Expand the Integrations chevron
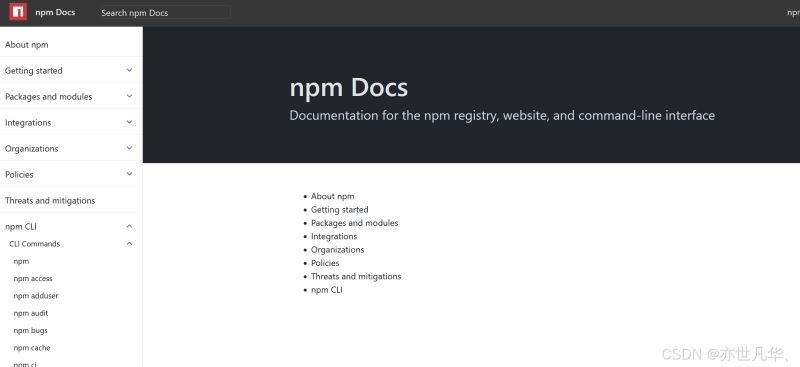This screenshot has height=367, width=800. (x=130, y=122)
